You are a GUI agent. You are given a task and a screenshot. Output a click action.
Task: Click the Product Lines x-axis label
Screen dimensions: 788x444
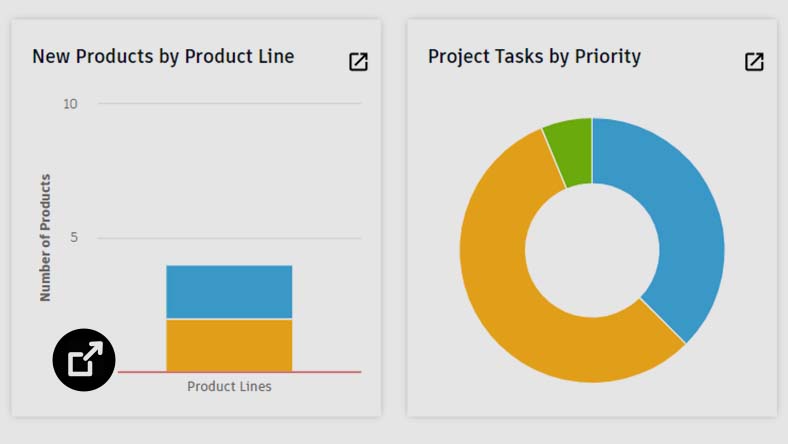pyautogui.click(x=229, y=386)
